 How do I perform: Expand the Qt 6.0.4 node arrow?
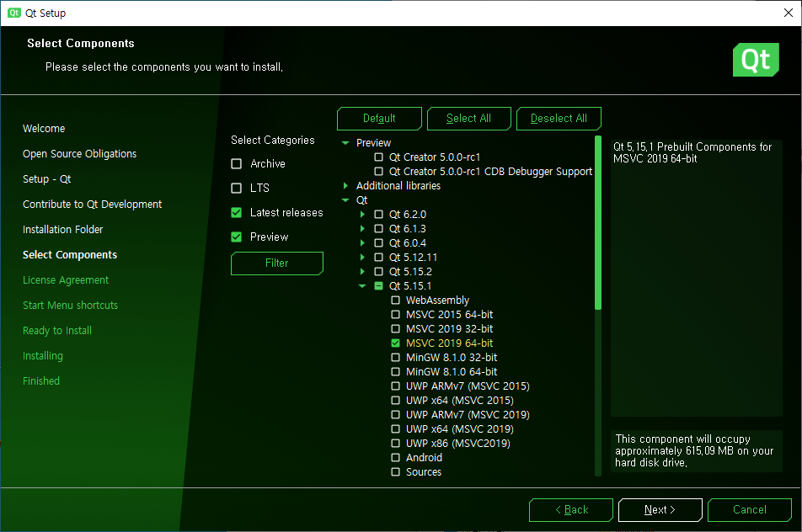coord(362,242)
